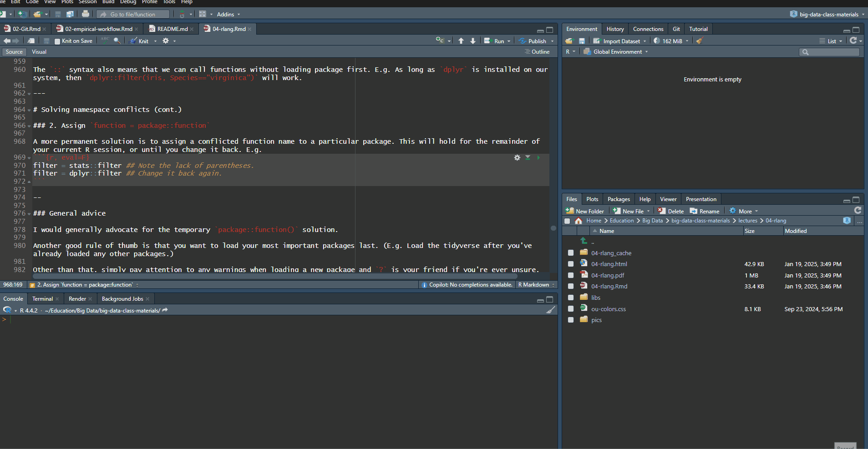This screenshot has height=449, width=868.
Task: Load workspace in Environment pane
Action: tap(569, 41)
